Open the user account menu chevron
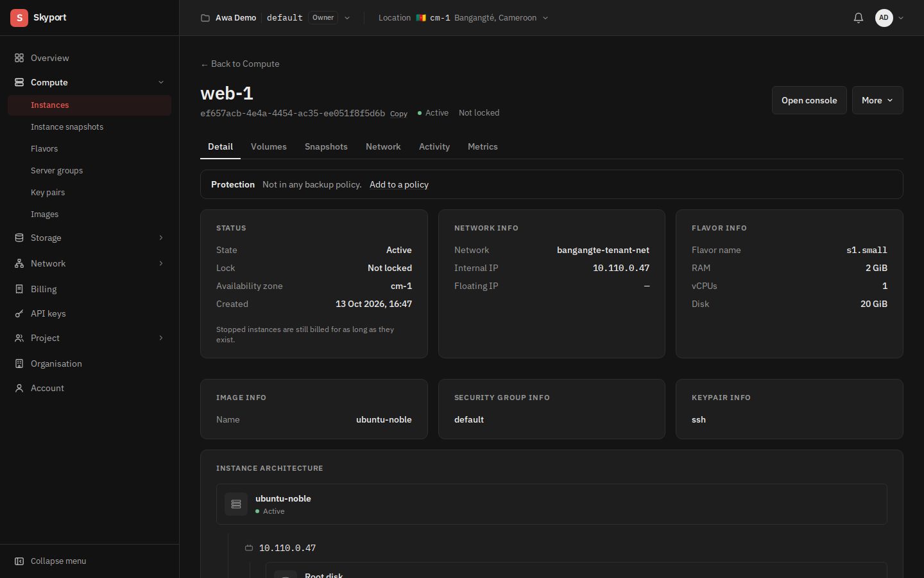924x578 pixels. [901, 18]
